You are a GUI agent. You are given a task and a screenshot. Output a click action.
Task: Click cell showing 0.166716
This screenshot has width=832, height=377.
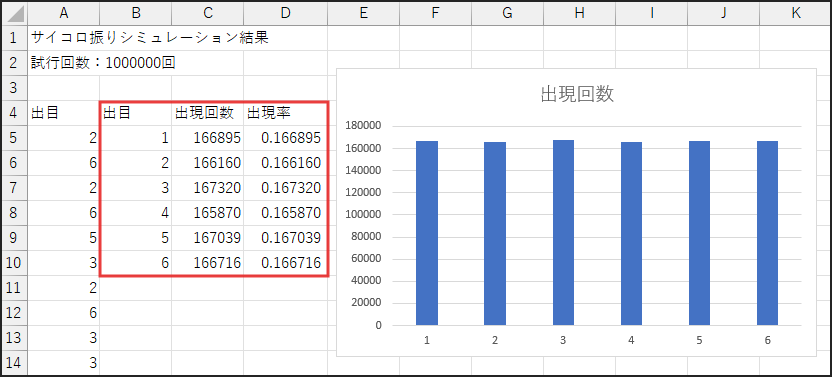tap(285, 262)
